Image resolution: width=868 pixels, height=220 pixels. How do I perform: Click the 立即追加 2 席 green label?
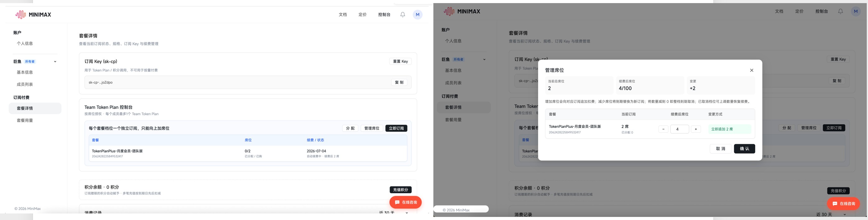click(730, 129)
